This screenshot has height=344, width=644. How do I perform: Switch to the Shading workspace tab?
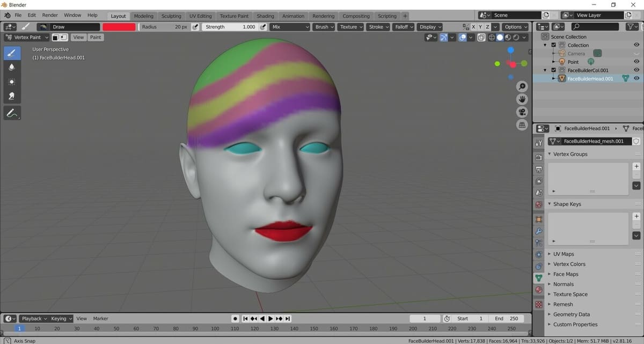(265, 16)
